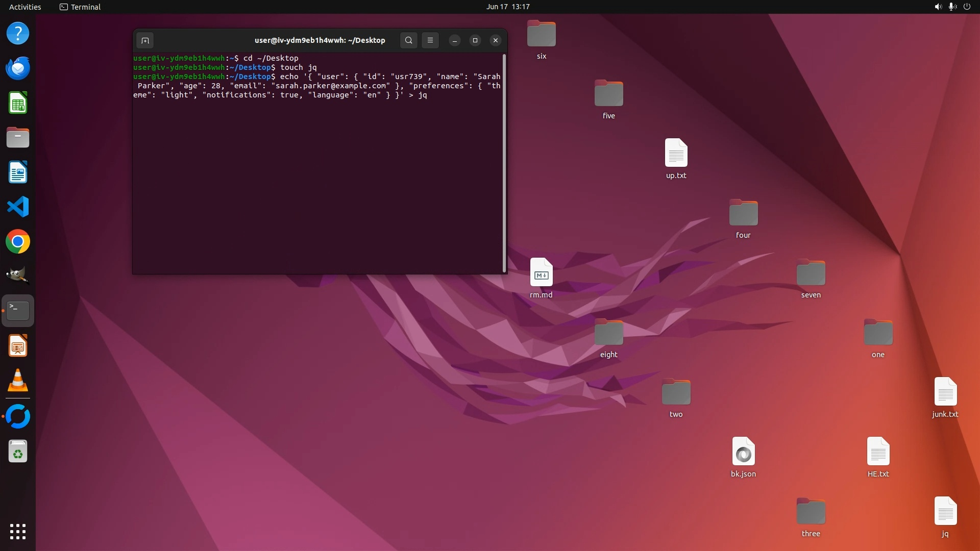This screenshot has width=980, height=551.
Task: Open GIMP image editor from dock
Action: click(18, 276)
